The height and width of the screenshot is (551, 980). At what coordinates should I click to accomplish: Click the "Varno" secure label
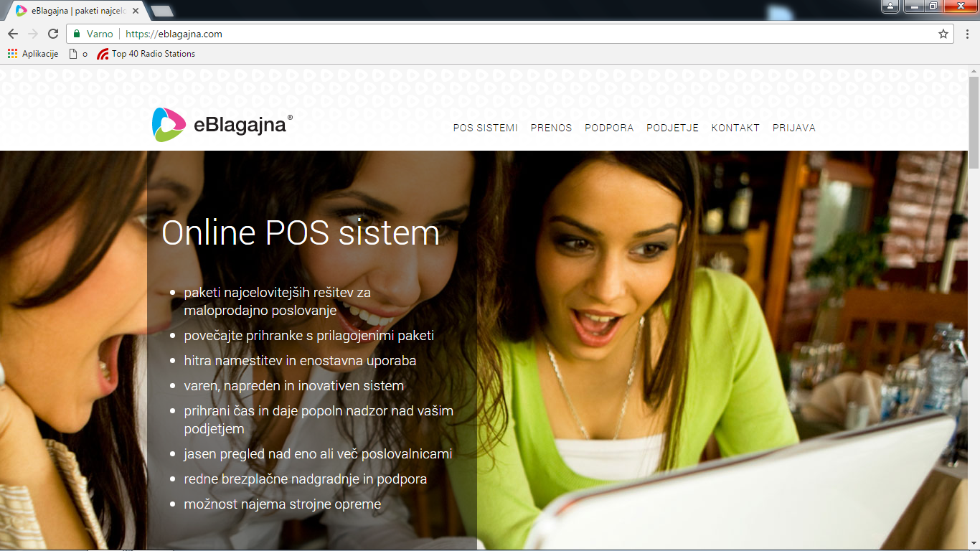(x=100, y=34)
